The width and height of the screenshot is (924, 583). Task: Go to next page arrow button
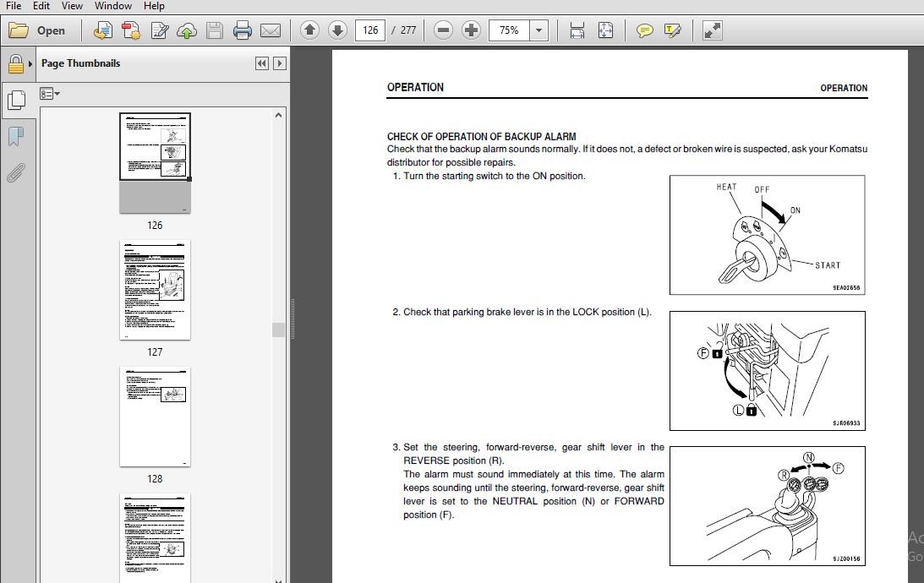(337, 30)
